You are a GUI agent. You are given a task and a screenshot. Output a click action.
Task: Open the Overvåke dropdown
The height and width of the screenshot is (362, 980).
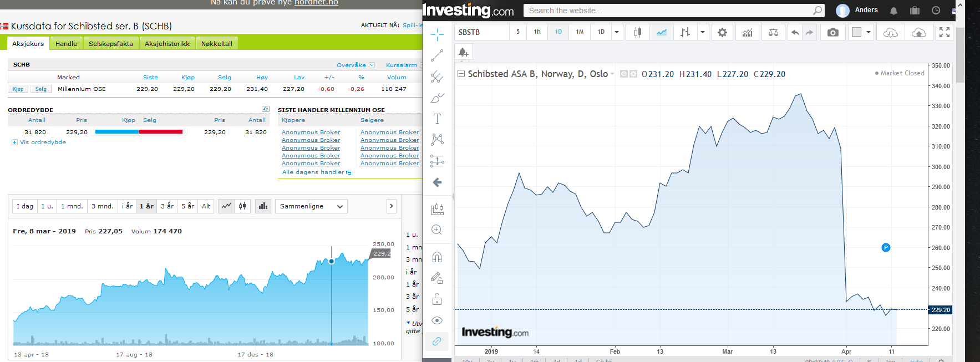click(356, 65)
